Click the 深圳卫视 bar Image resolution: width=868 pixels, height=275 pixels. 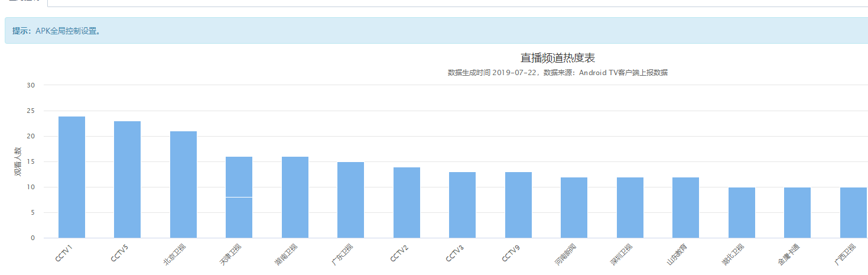point(630,208)
